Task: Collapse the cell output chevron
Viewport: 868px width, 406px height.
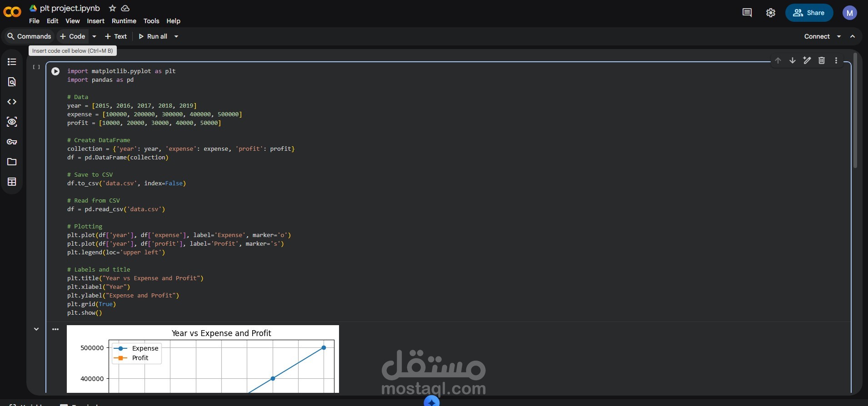Action: 36,329
